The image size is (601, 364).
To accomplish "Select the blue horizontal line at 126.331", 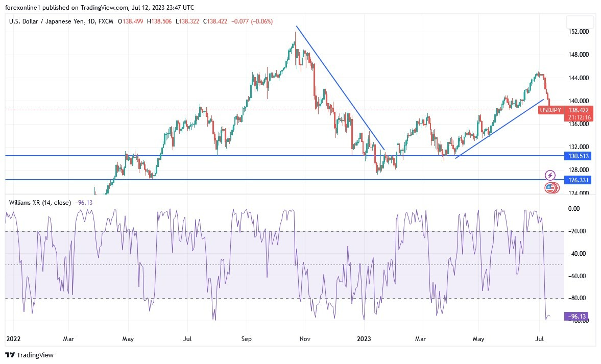I will [x=255, y=180].
